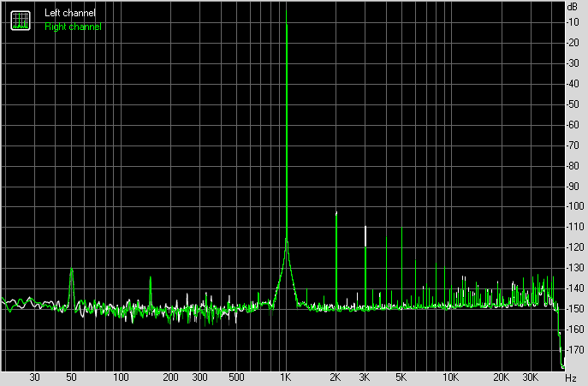588x386 pixels.
Task: Select the Right channel legend label
Action: click(73, 27)
